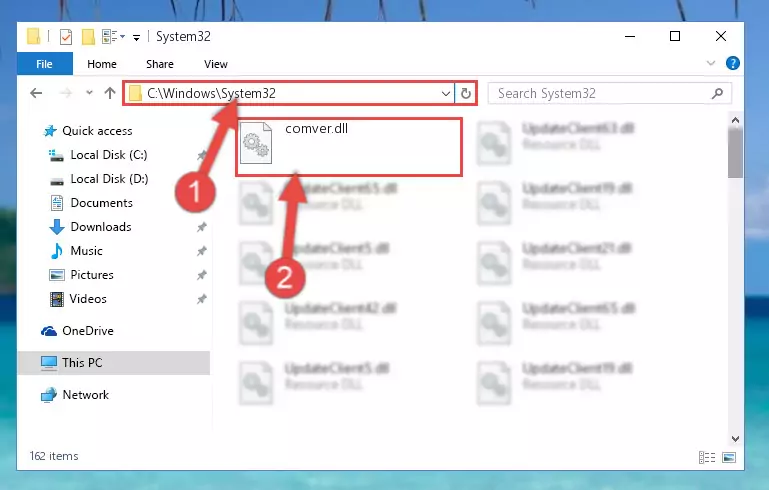Expand the ribbon with the chevron
This screenshot has height=490, width=769.
tap(710, 63)
